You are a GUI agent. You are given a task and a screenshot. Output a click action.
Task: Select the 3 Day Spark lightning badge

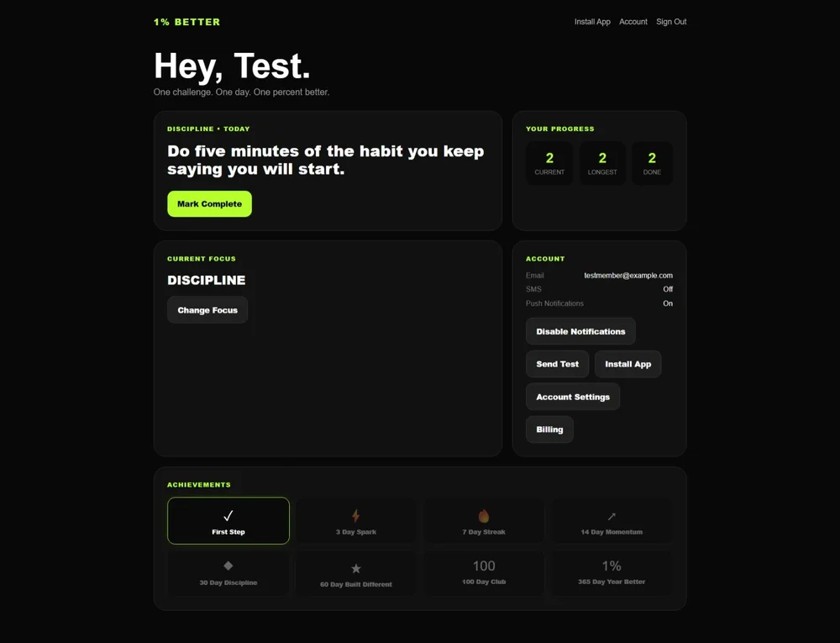pos(355,520)
